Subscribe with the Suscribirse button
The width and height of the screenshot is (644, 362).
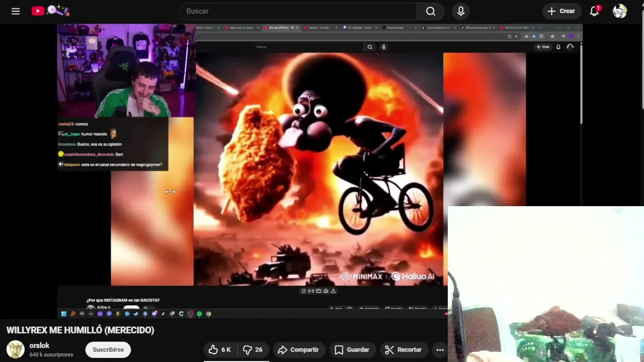[x=108, y=349]
